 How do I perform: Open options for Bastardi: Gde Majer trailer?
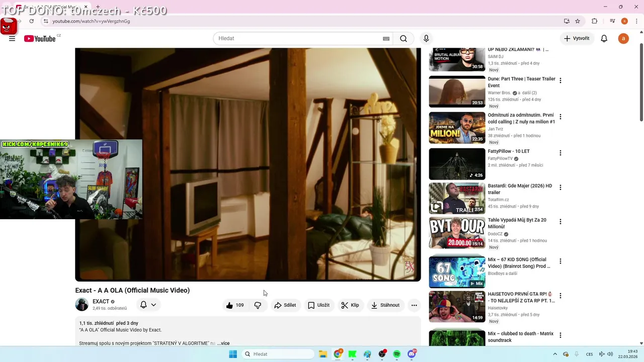(560, 188)
